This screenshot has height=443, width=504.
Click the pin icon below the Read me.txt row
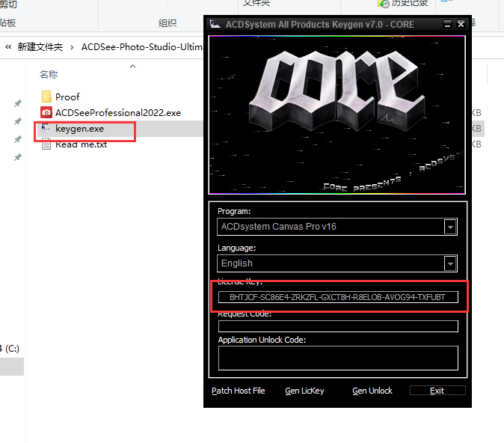[x=18, y=157]
